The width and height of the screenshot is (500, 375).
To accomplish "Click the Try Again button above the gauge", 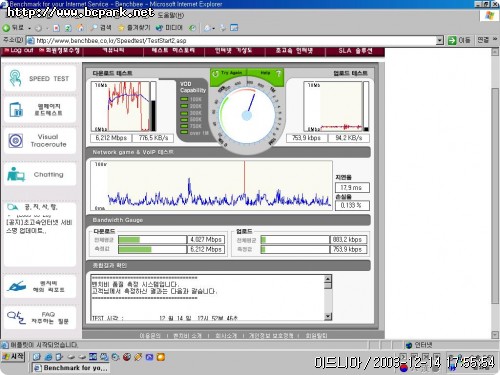I will [x=228, y=73].
